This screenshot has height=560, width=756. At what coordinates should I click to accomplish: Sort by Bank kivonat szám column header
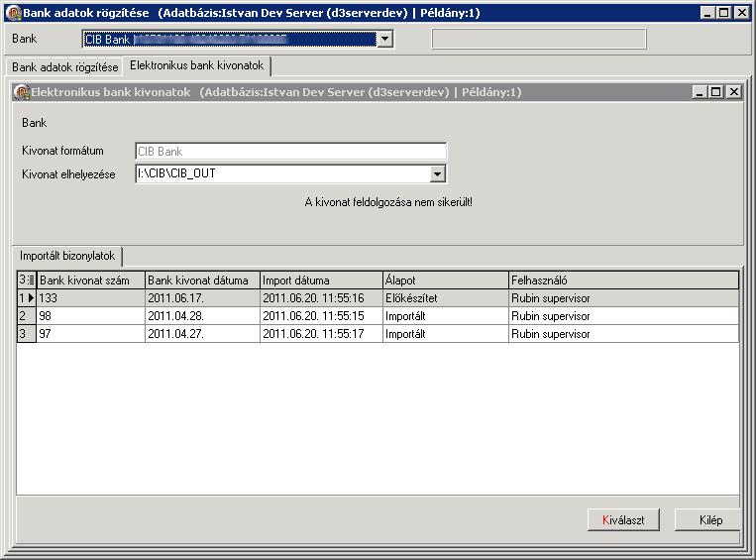pyautogui.click(x=90, y=280)
